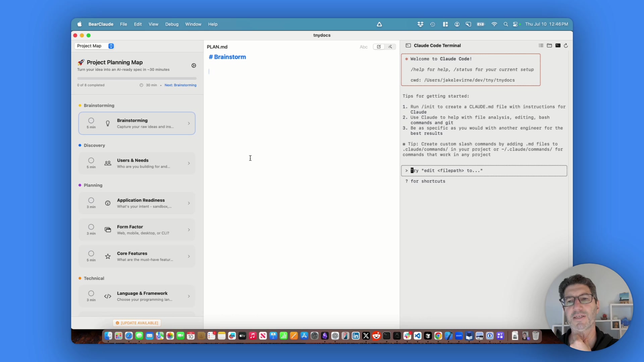The width and height of the screenshot is (644, 362).
Task: Click the folder icon in terminal header
Action: click(x=549, y=46)
